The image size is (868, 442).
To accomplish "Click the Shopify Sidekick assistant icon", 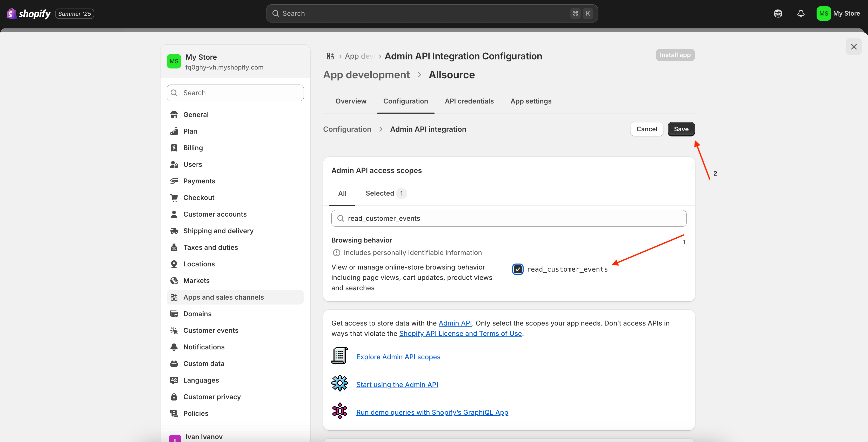I will coord(778,13).
